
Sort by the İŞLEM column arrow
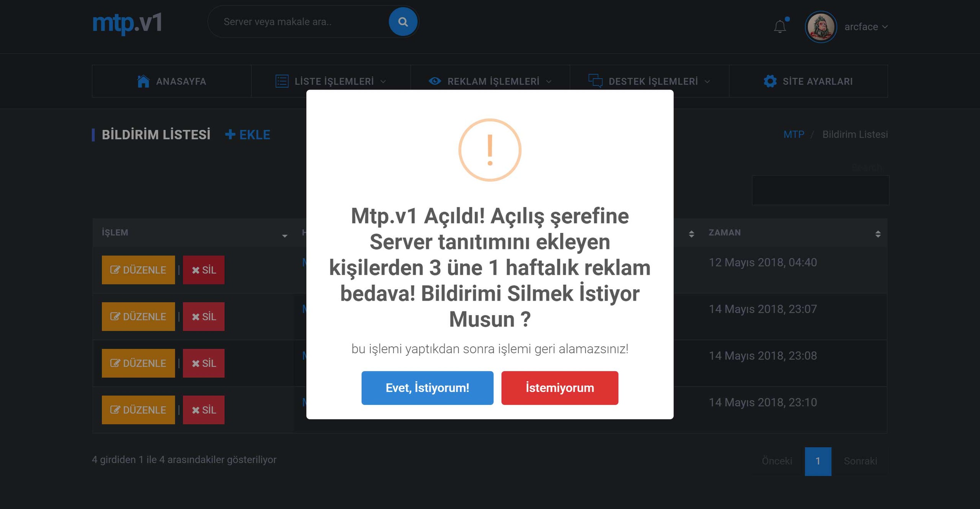coord(284,236)
